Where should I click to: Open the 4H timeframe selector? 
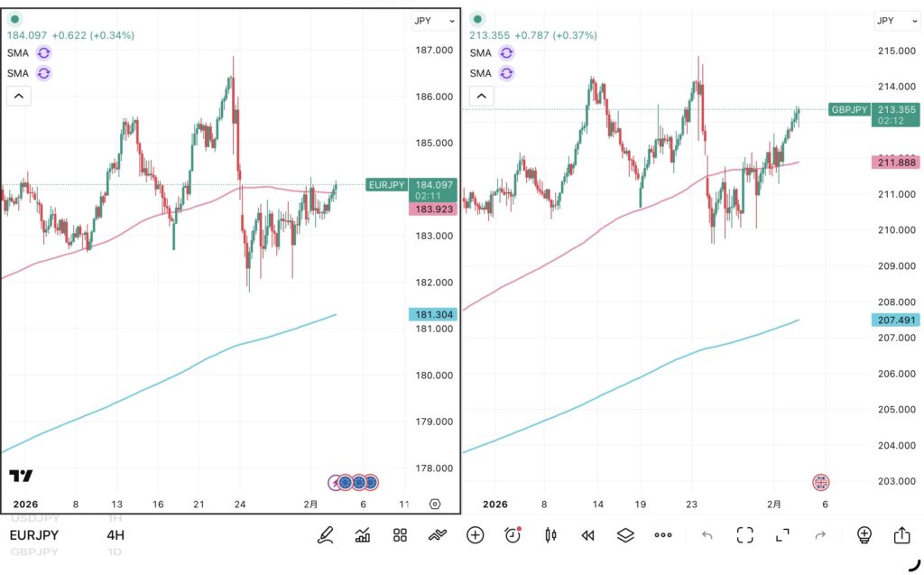pos(115,535)
